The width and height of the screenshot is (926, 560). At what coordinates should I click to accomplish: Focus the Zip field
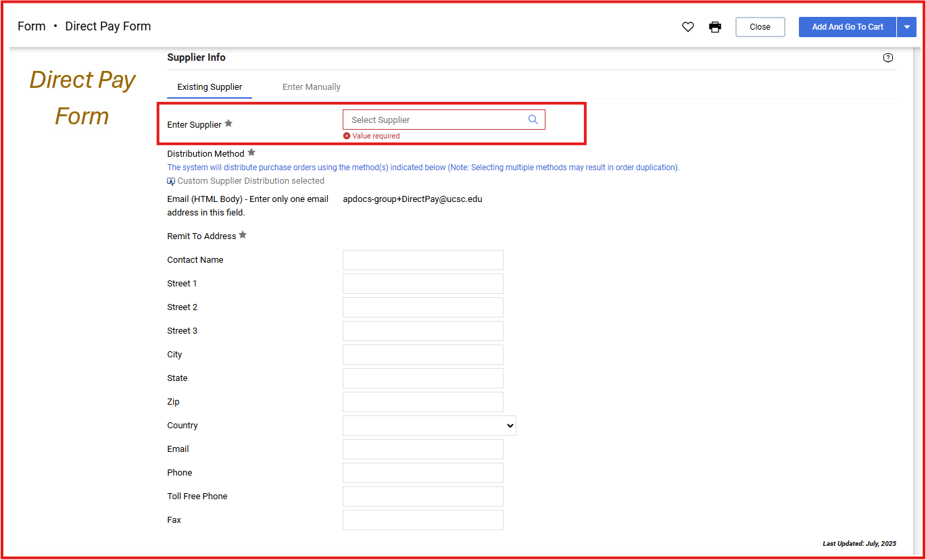click(422, 402)
